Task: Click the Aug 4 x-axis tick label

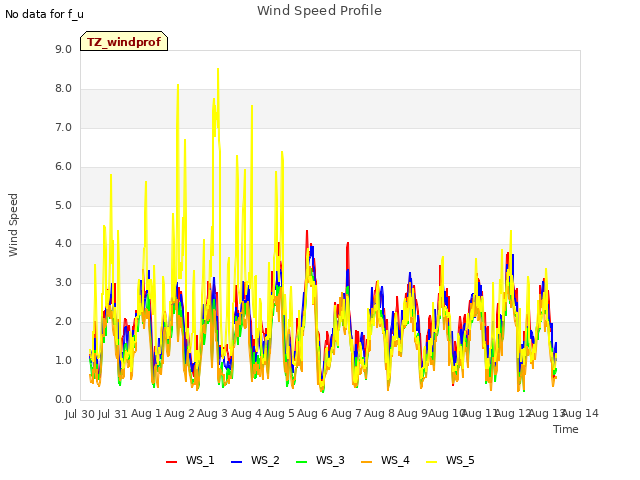Action: 246,413
